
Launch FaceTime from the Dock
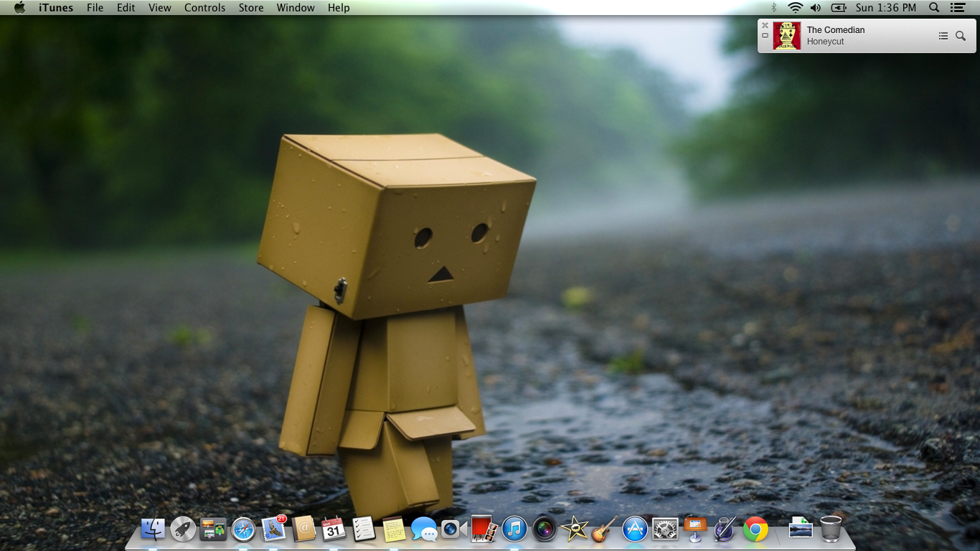[x=453, y=529]
